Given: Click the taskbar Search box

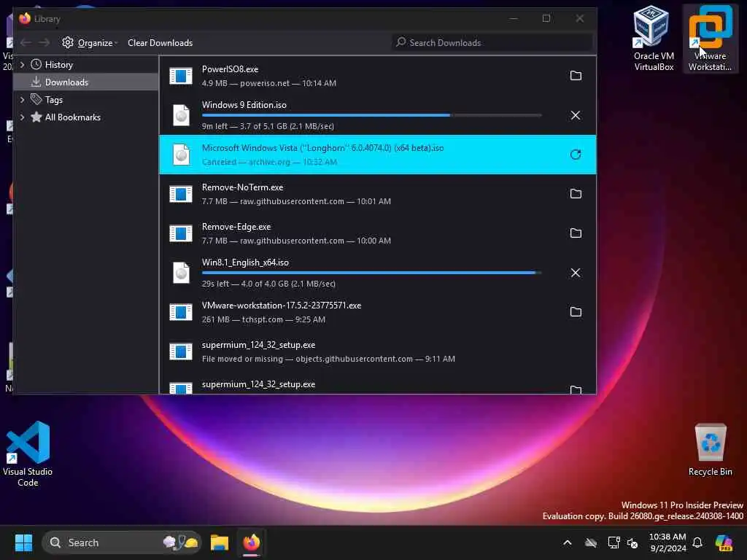Looking at the screenshot, I should (x=122, y=542).
